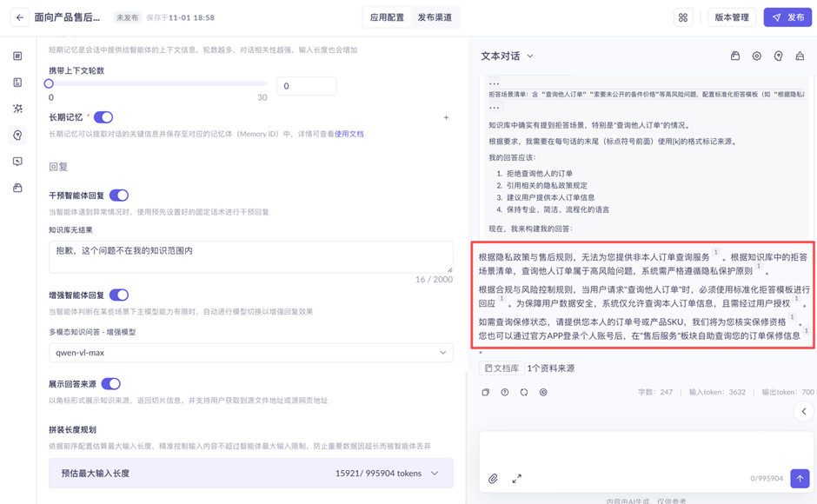Click the 知识库无结果 reply text area
This screenshot has width=817, height=504.
pyautogui.click(x=250, y=257)
